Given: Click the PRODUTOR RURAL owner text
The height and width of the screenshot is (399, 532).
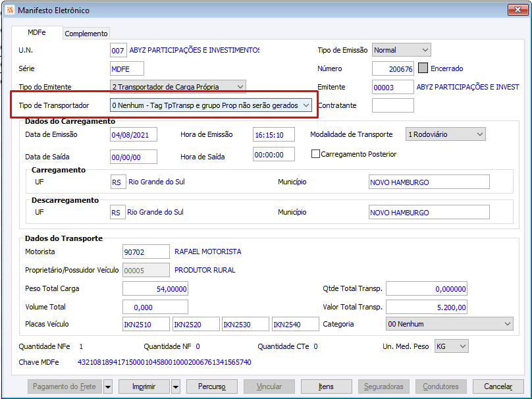Looking at the screenshot, I should point(205,270).
